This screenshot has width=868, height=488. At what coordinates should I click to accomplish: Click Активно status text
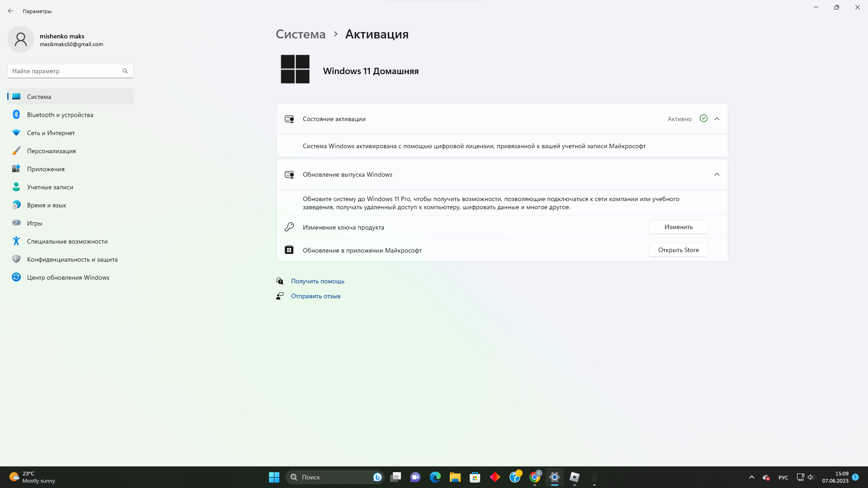coord(679,119)
